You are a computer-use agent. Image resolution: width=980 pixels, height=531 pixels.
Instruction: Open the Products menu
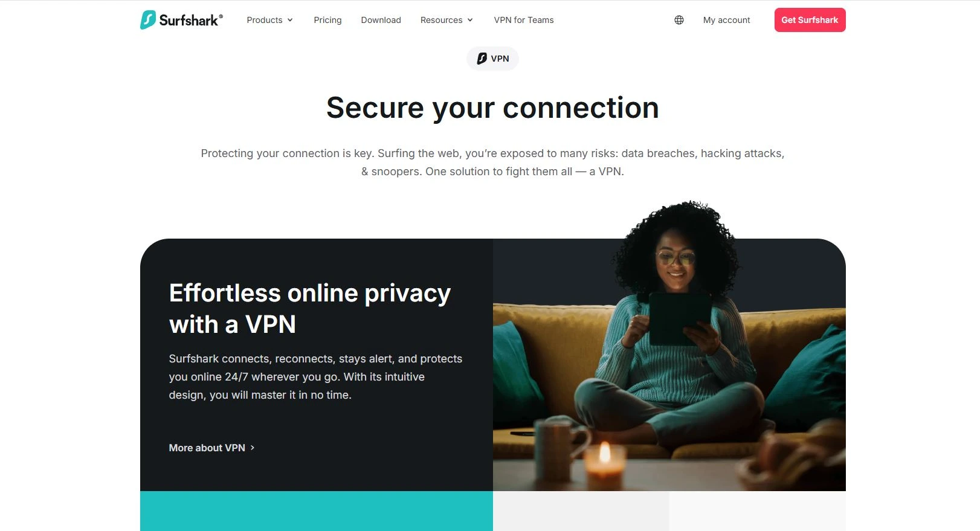[x=270, y=20]
